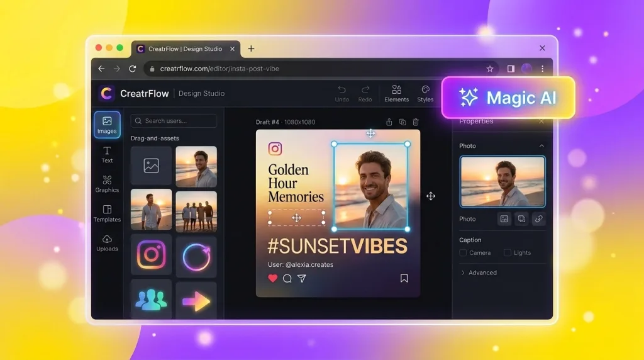Expand the Advanced section
This screenshot has width=644, height=360.
479,273
